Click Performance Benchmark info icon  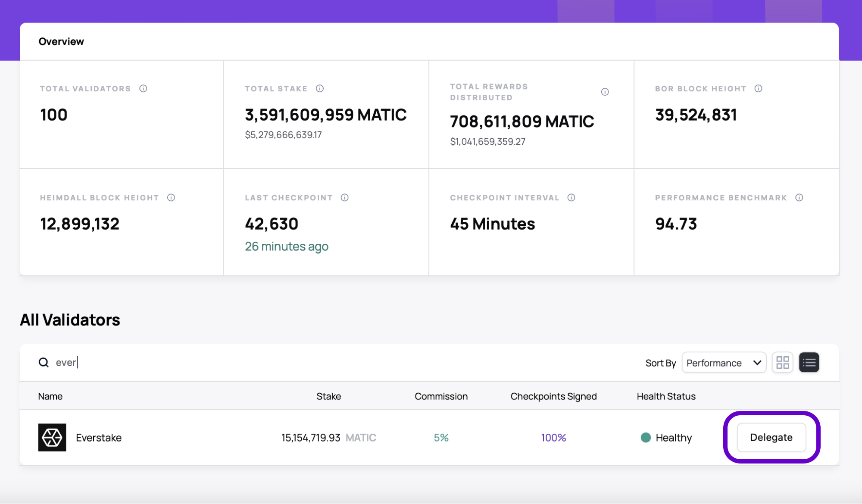[x=800, y=197]
